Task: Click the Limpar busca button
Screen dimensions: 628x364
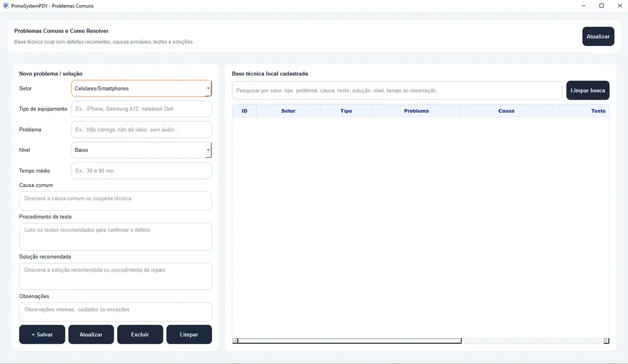Action: pyautogui.click(x=588, y=90)
